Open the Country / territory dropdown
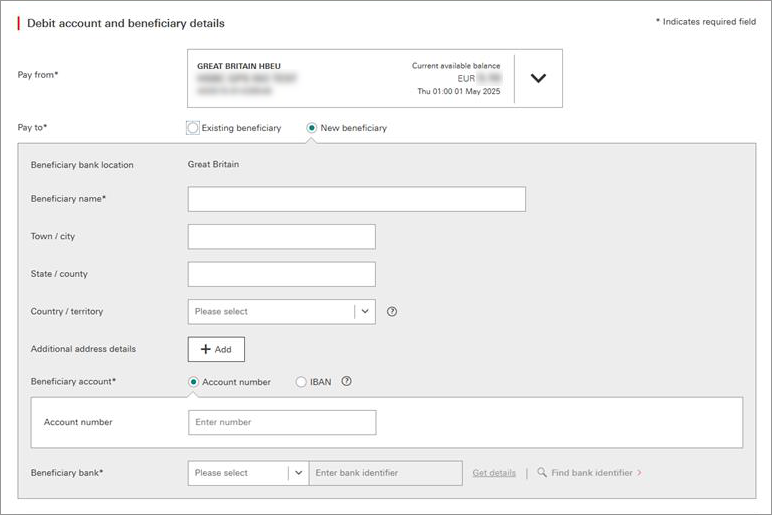 (x=281, y=311)
